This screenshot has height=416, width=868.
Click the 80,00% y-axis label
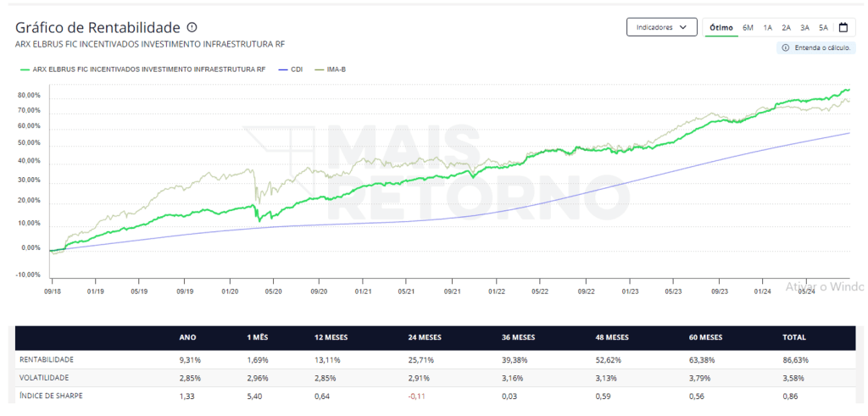pyautogui.click(x=28, y=95)
